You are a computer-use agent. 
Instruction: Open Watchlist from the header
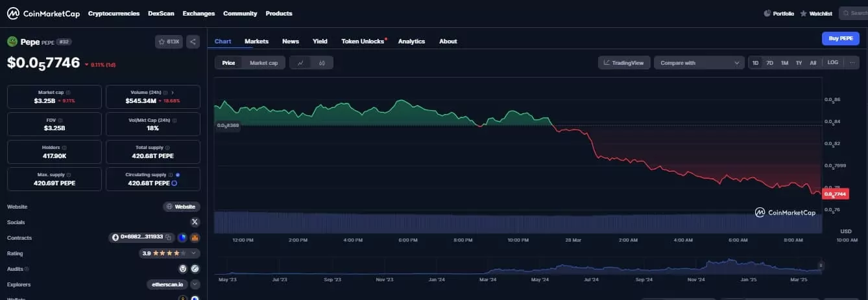coord(816,13)
